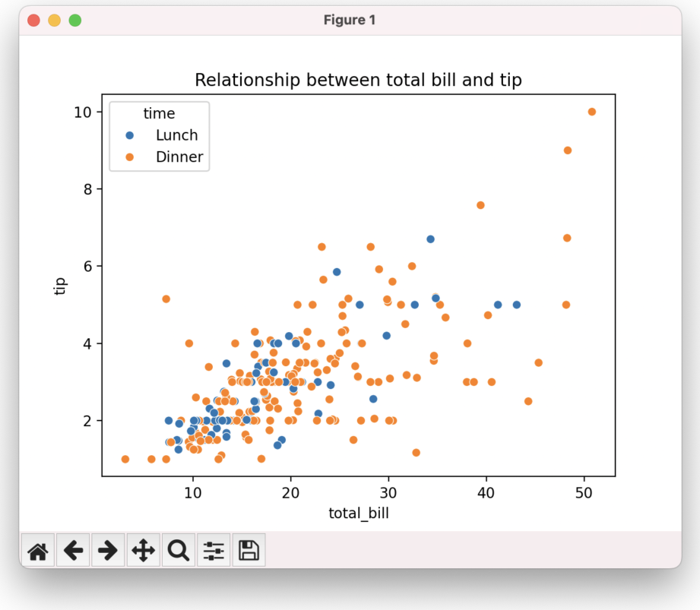Select the 'time' legend title
Image resolution: width=700 pixels, height=610 pixels.
(x=159, y=114)
